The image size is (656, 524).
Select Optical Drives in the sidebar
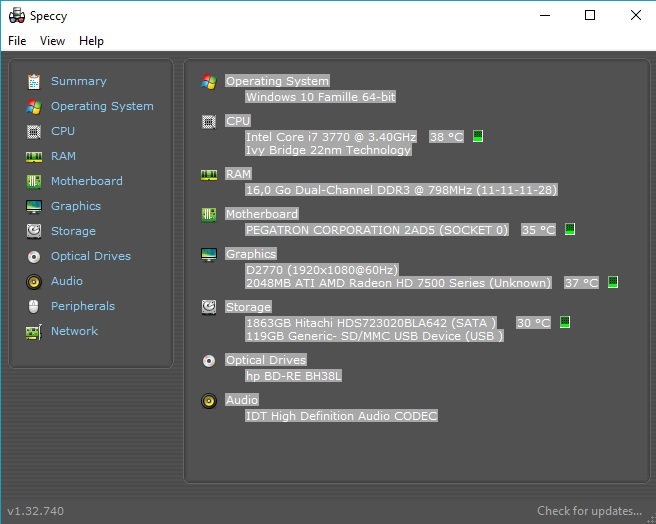tap(91, 256)
